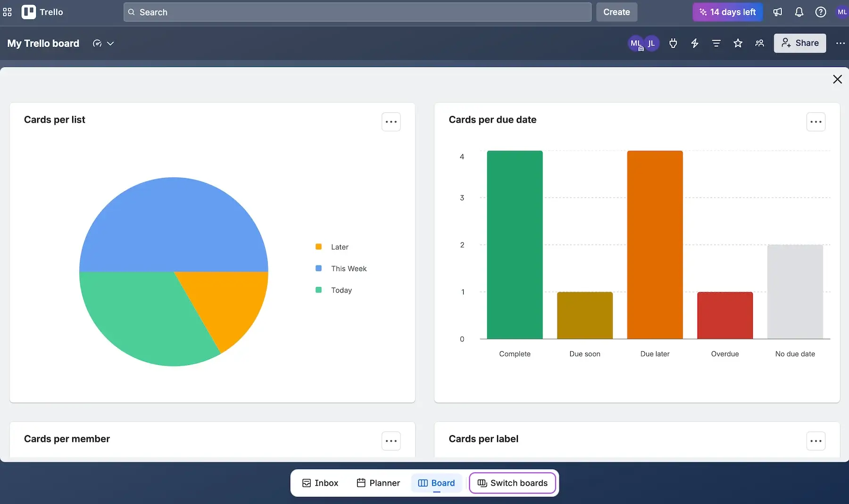Open Cards per list options menu
Image resolution: width=849 pixels, height=504 pixels.
click(391, 122)
